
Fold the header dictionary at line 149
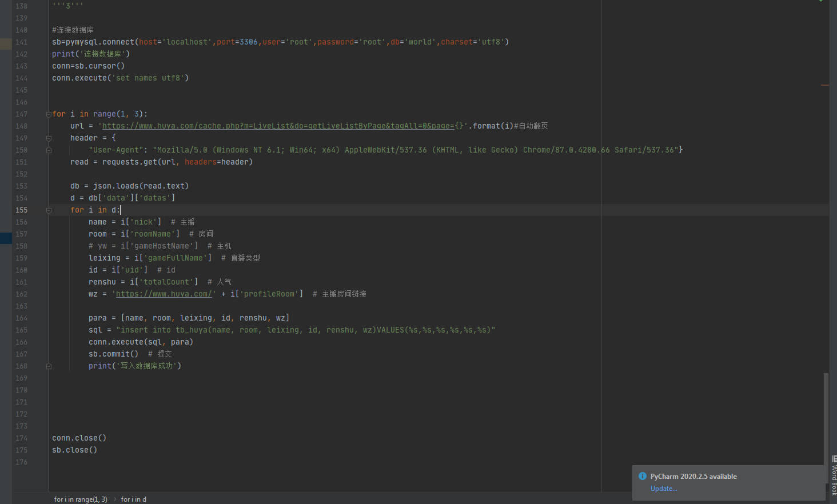click(x=49, y=138)
